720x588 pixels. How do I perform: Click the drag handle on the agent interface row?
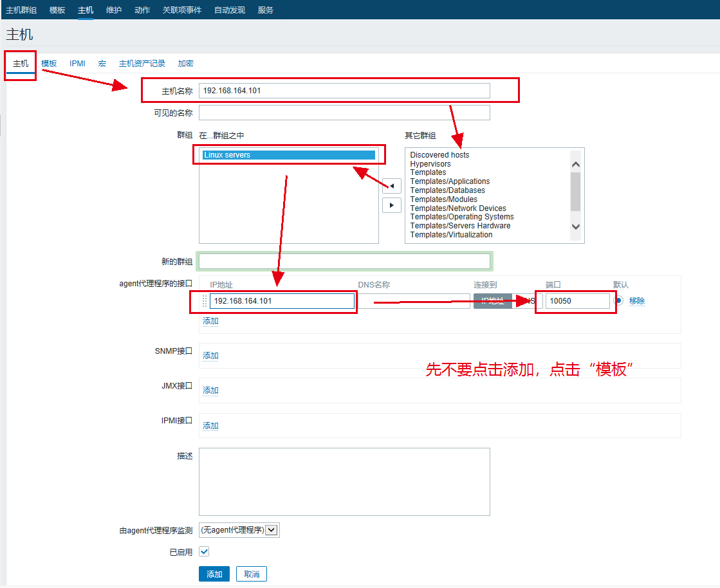click(x=205, y=301)
